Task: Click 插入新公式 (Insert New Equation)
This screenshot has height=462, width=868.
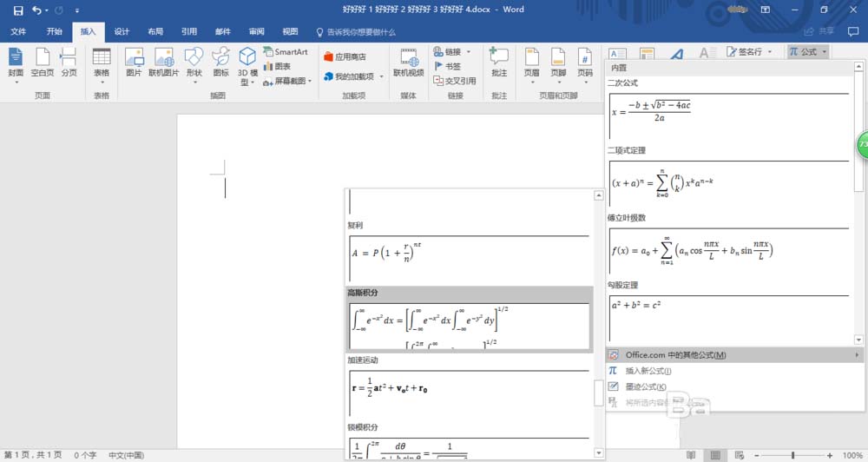Action: [648, 371]
